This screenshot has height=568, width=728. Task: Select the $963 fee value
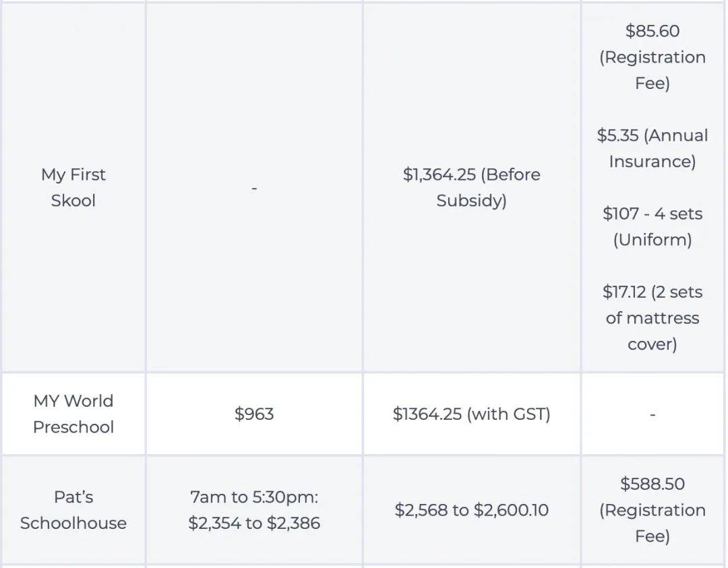[254, 414]
